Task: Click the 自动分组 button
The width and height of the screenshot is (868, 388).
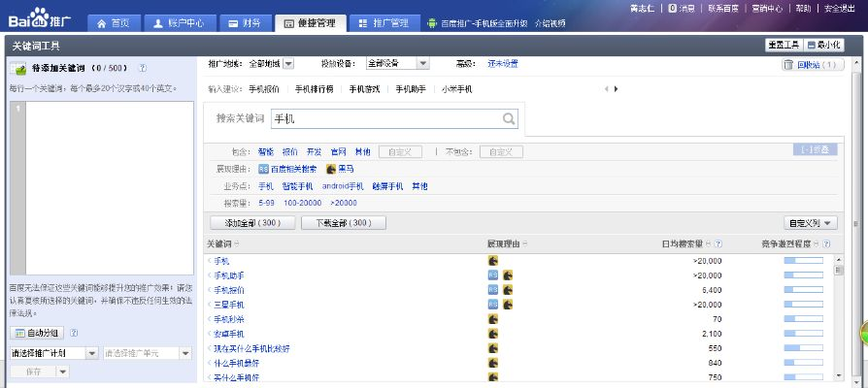Action: 37,333
